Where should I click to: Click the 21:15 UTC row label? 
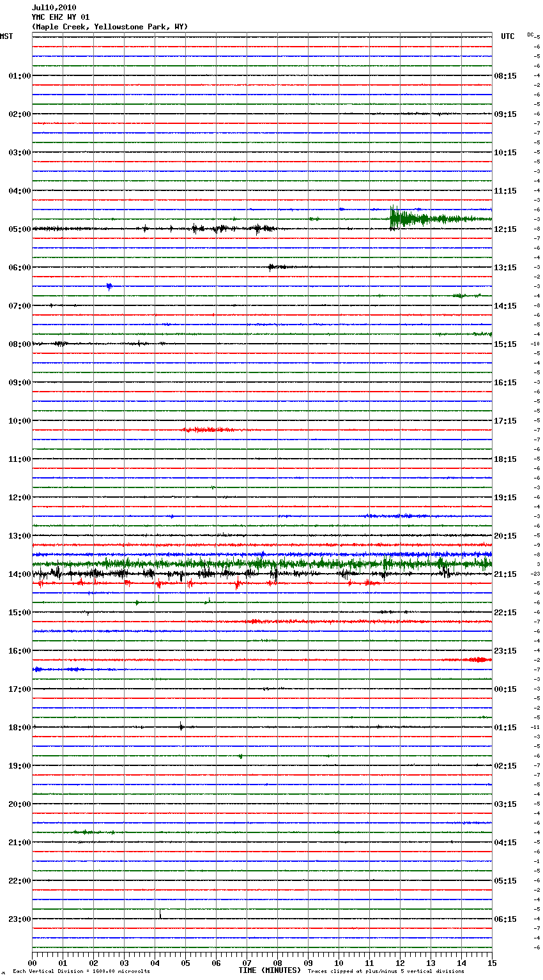pyautogui.click(x=505, y=574)
